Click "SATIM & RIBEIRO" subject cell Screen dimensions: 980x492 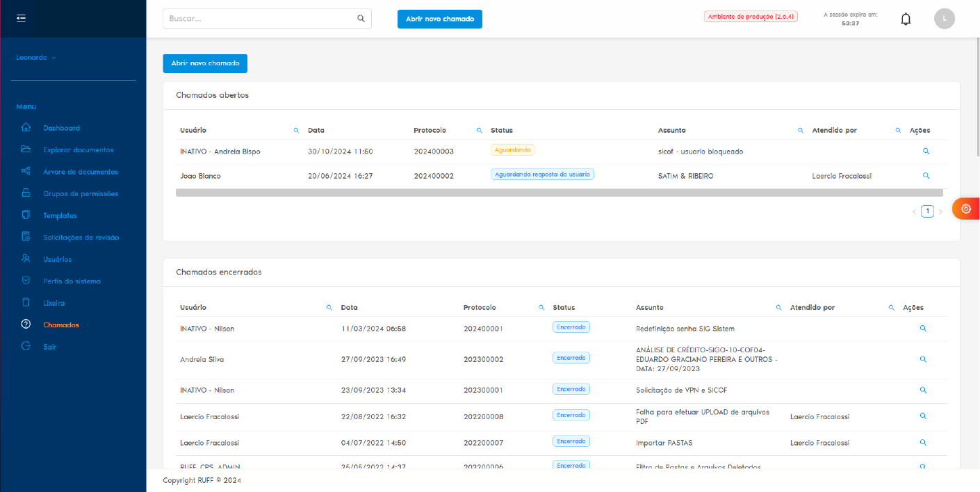[x=685, y=177]
